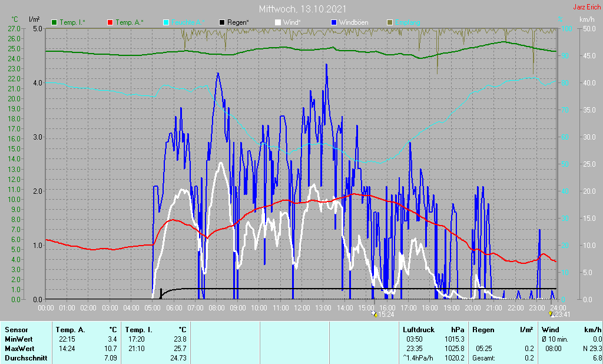Click the olive Empfang legend square
The width and height of the screenshot is (603, 364).
[390, 23]
